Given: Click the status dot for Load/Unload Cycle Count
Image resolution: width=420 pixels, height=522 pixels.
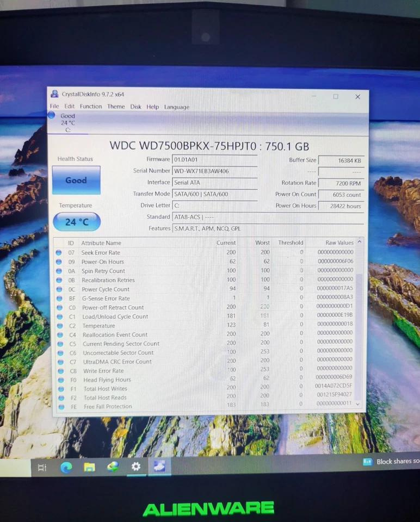Looking at the screenshot, I should (x=60, y=316).
